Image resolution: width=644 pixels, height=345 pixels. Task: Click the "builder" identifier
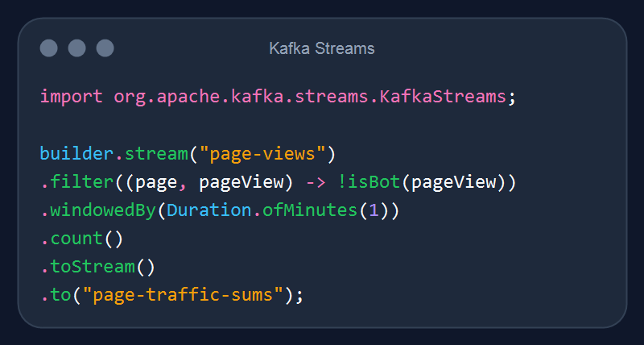pyautogui.click(x=76, y=154)
